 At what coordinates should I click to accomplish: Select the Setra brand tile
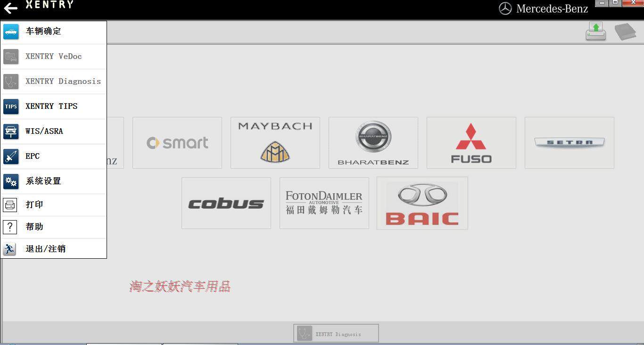pyautogui.click(x=570, y=143)
